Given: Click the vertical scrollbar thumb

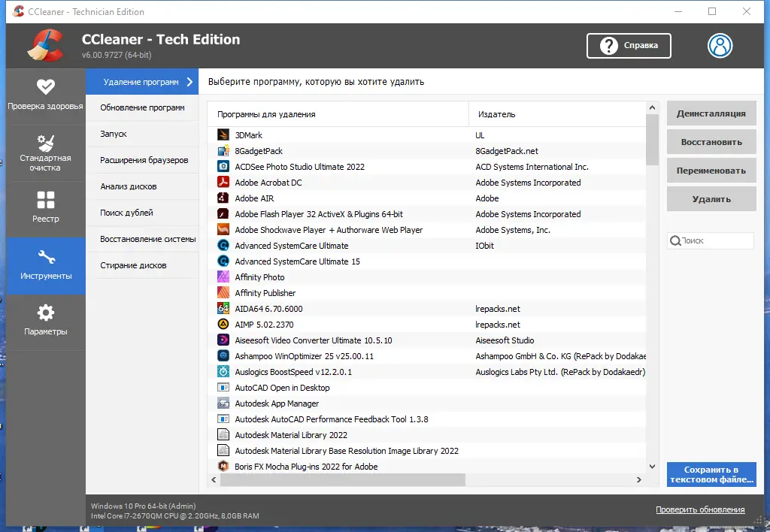Looking at the screenshot, I should coord(652,139).
